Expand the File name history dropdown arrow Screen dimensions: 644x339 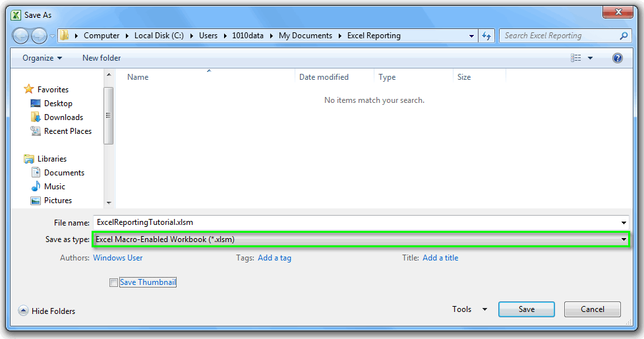pos(624,223)
